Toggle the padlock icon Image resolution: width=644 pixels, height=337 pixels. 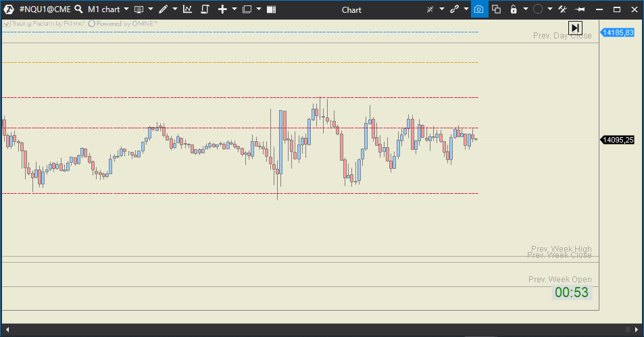point(514,9)
